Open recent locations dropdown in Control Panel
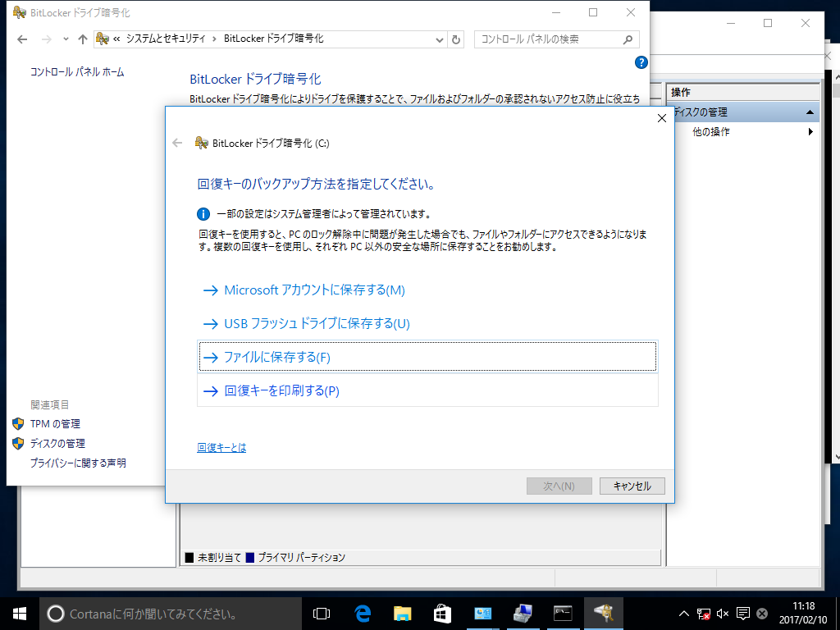This screenshot has height=630, width=840. tap(66, 39)
